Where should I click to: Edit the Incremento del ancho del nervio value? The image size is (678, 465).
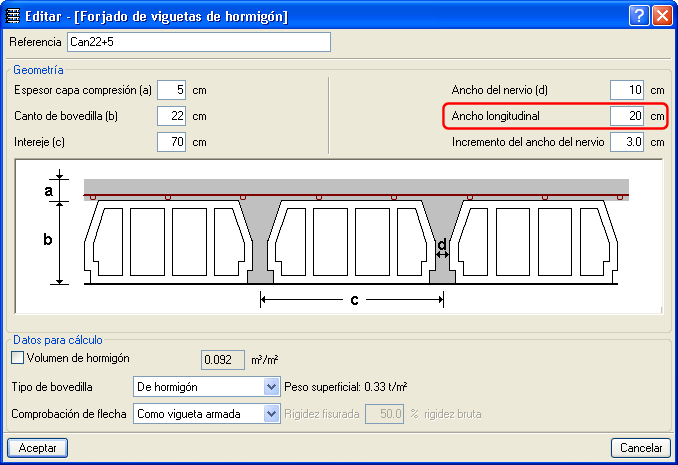tap(627, 142)
